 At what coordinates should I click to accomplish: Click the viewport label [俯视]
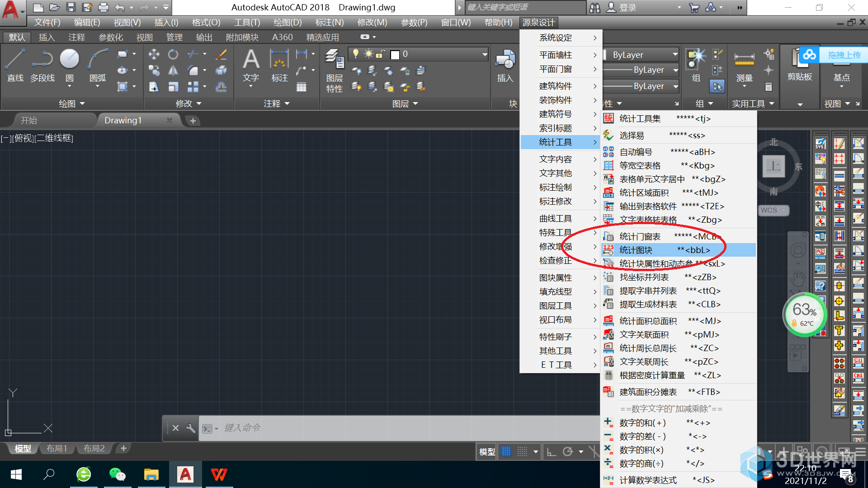(24, 138)
